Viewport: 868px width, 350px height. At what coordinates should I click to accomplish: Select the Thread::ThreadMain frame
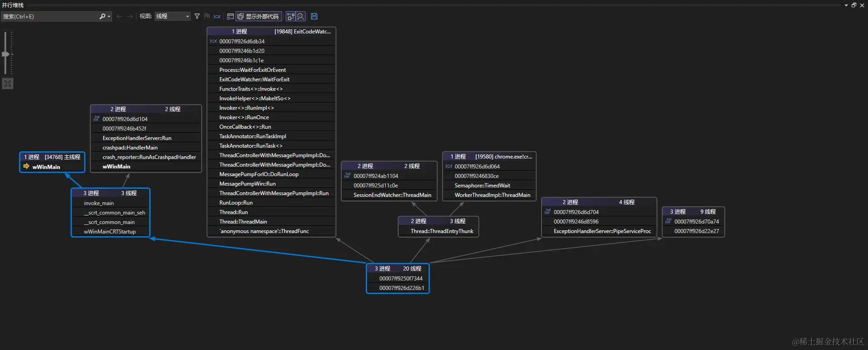[x=271, y=222]
